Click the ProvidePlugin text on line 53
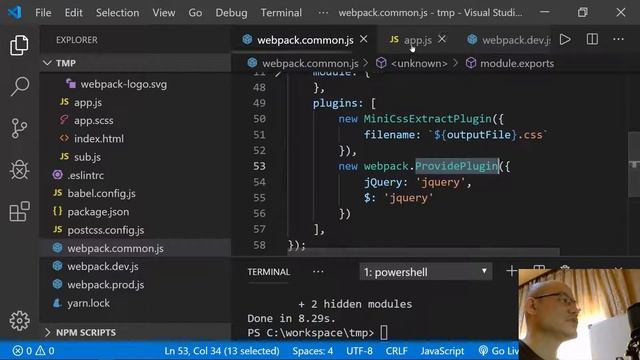Screen dimensions: 640x360 [457, 166]
